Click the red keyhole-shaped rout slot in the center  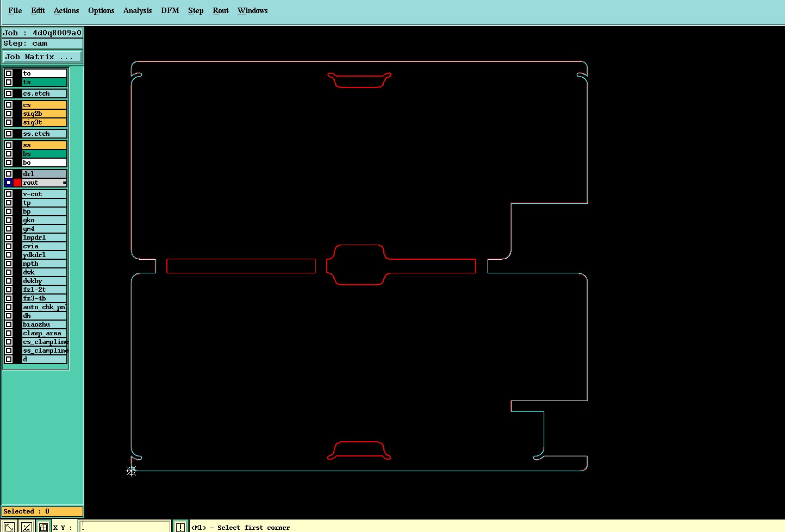pos(401,265)
